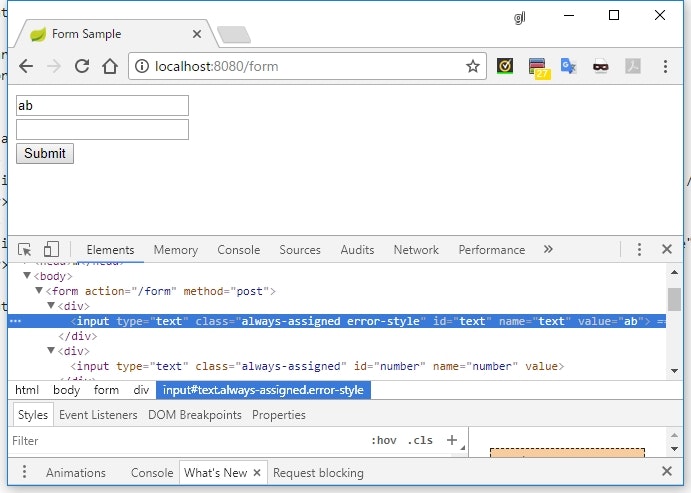Open the Chrome three-dot menu
The width and height of the screenshot is (691, 493).
tap(665, 67)
